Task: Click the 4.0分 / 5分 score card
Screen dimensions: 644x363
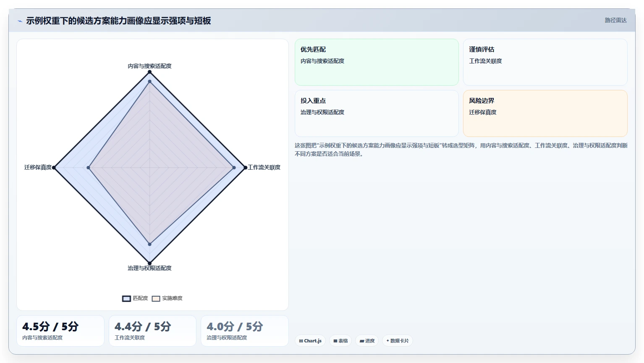Action: pos(245,331)
